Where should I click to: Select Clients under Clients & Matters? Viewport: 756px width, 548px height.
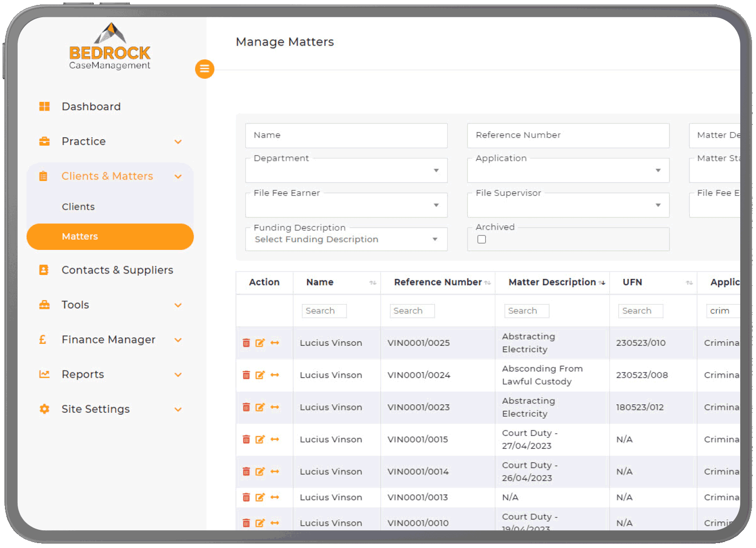tap(79, 207)
